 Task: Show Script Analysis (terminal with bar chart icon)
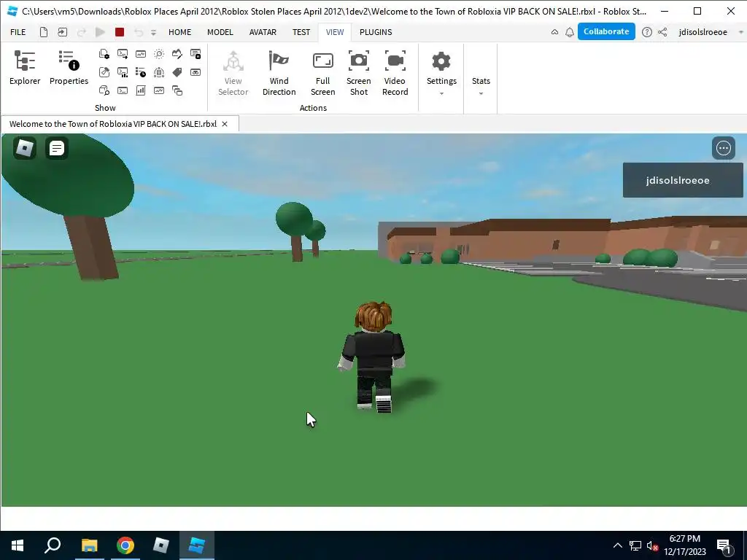pyautogui.click(x=123, y=72)
